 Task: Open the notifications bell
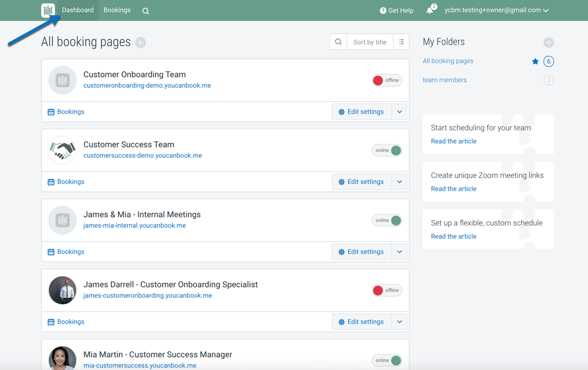pos(430,10)
